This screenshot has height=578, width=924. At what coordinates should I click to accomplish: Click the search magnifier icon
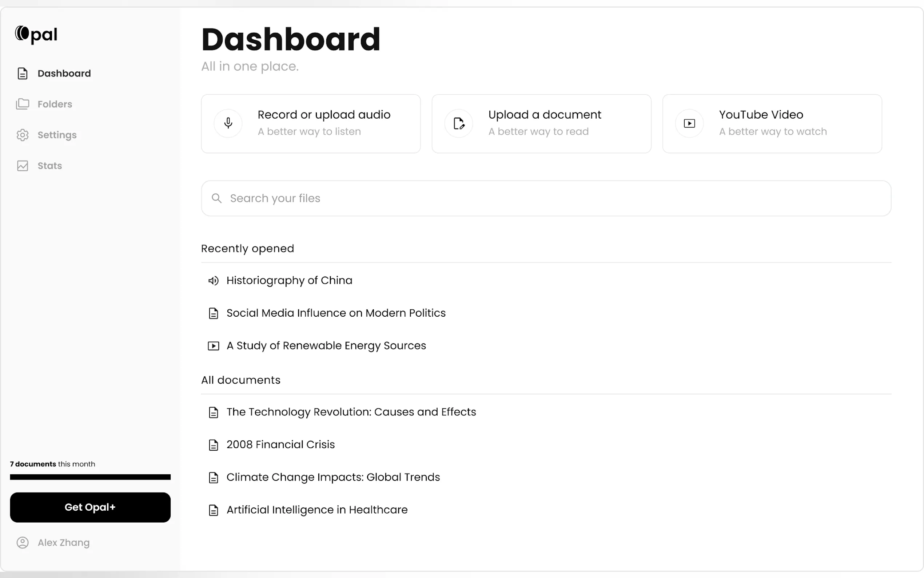click(x=216, y=198)
